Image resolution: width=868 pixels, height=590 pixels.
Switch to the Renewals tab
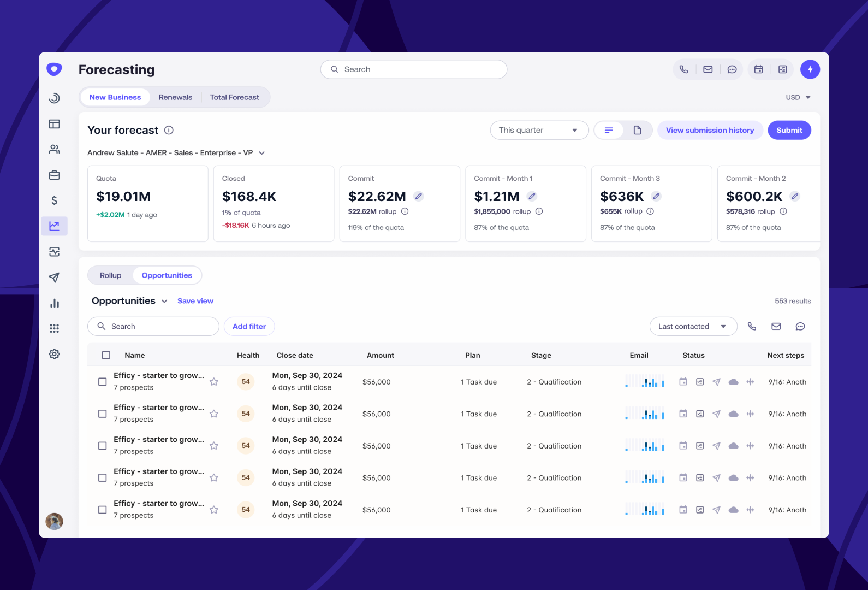pos(175,97)
